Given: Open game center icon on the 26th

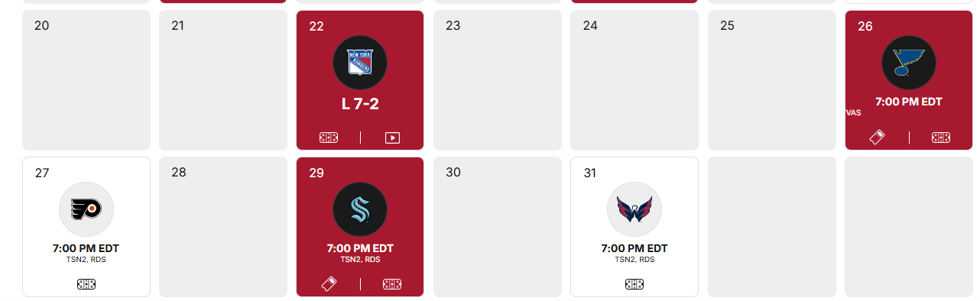Looking at the screenshot, I should click(x=941, y=138).
